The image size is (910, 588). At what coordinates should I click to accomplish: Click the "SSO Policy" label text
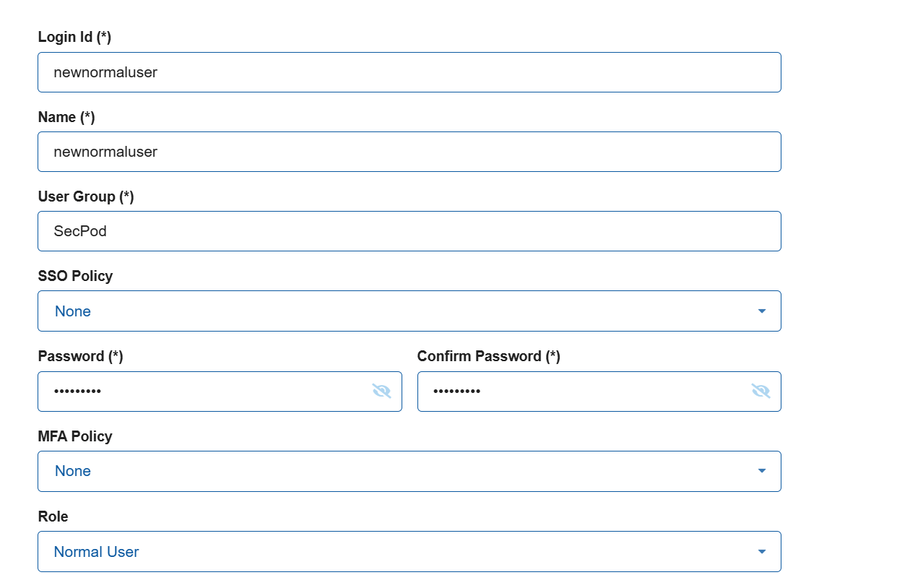(75, 276)
